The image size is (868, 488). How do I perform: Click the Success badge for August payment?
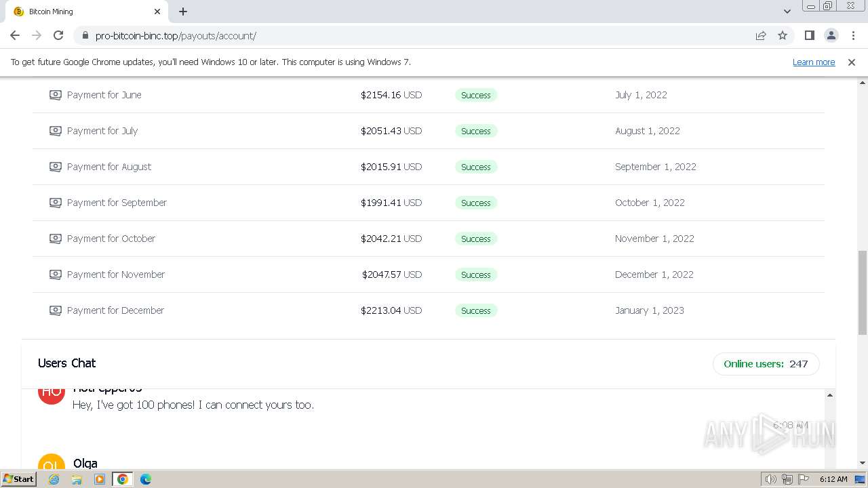(476, 167)
